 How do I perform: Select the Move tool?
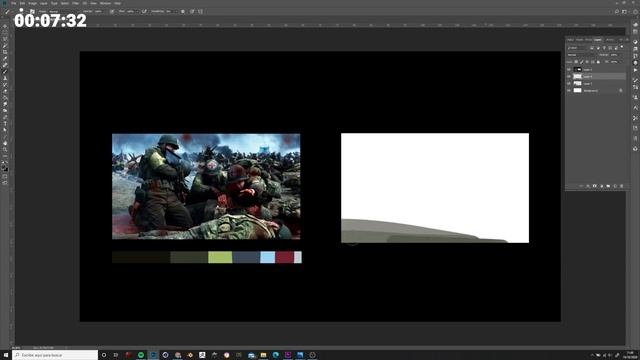pyautogui.click(x=5, y=26)
